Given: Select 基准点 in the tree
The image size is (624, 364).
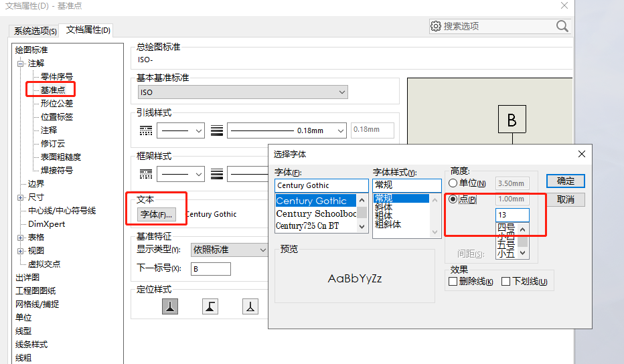Looking at the screenshot, I should (53, 90).
